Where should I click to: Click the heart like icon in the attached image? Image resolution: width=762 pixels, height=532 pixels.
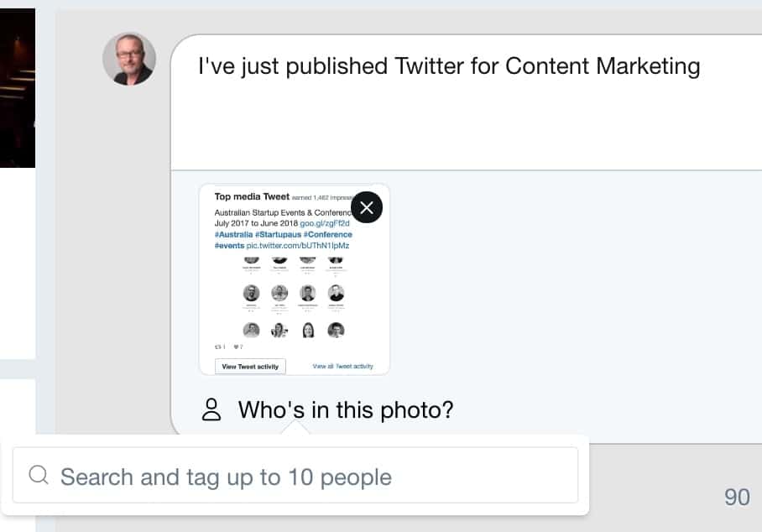[237, 347]
